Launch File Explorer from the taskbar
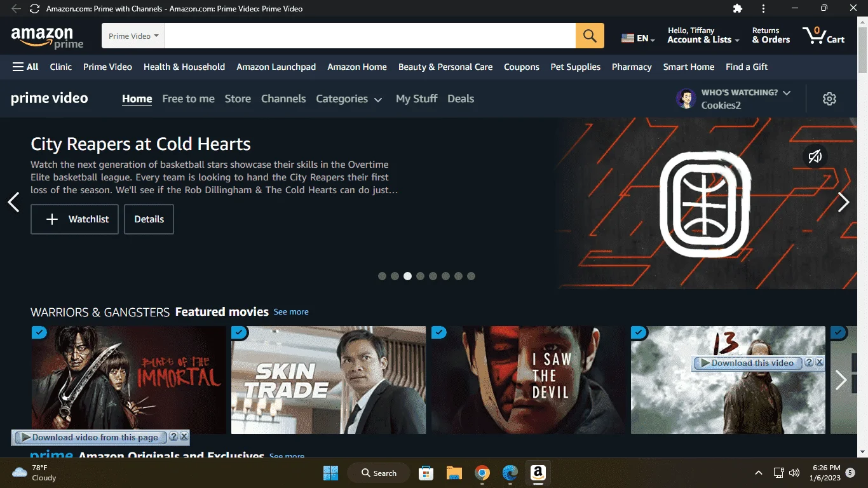Viewport: 868px width, 488px height. (454, 473)
